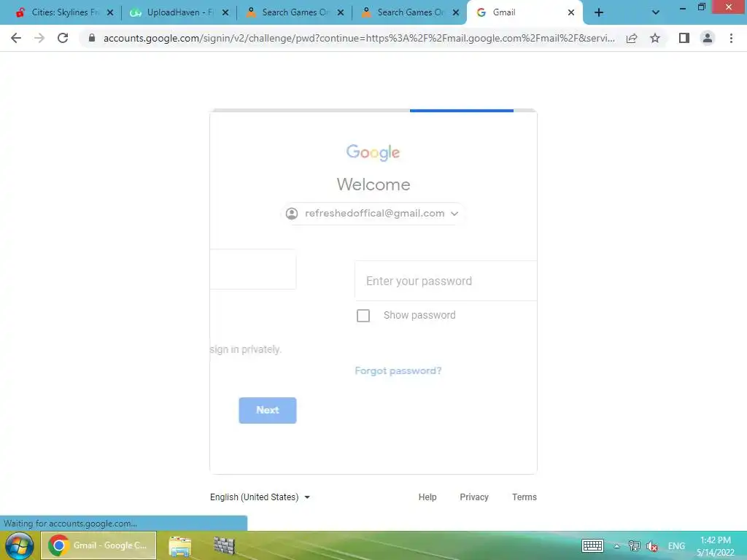Screen dimensions: 747x560
Task: Open the Chrome three-dot menu
Action: click(731, 38)
